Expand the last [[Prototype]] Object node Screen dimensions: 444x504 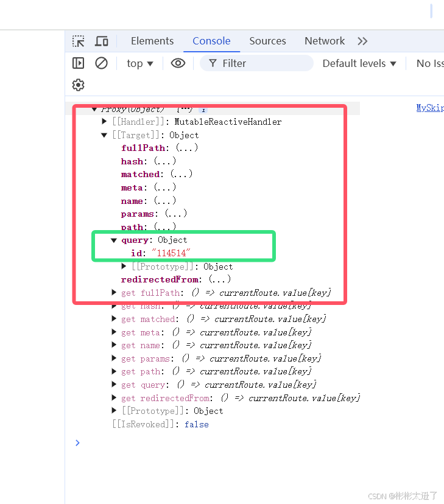click(113, 410)
